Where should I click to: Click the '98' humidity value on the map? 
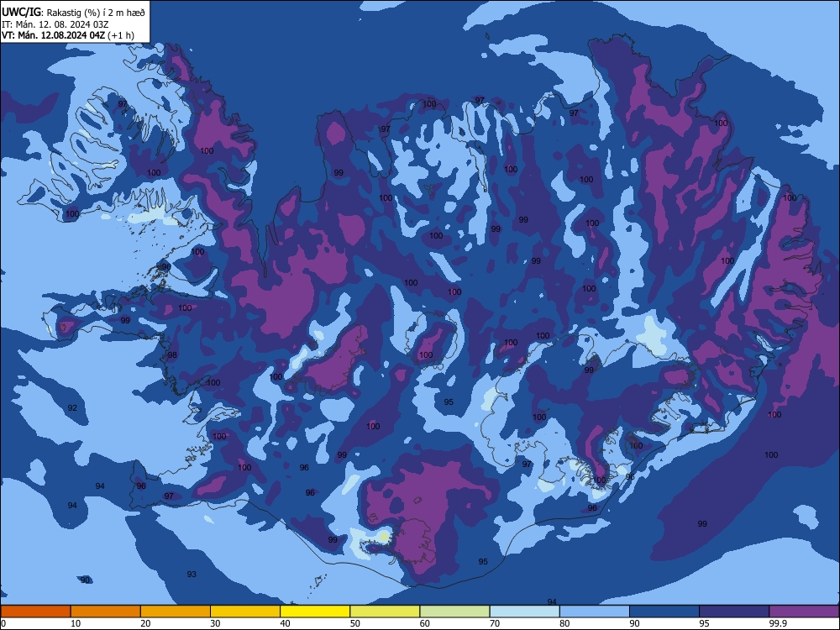[x=172, y=354]
